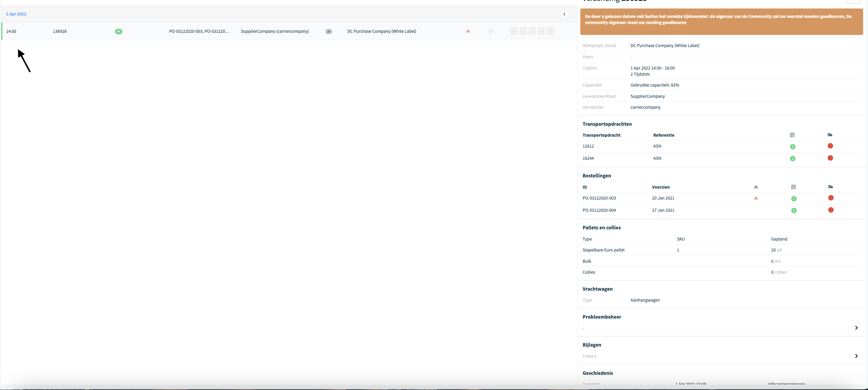Viewport: 868px width, 390px height.
Task: Expand the Probleembeheer section arrow
Action: [856, 328]
